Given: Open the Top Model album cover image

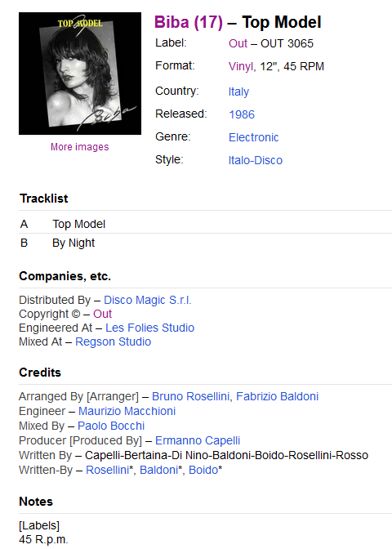Looking at the screenshot, I should point(80,74).
